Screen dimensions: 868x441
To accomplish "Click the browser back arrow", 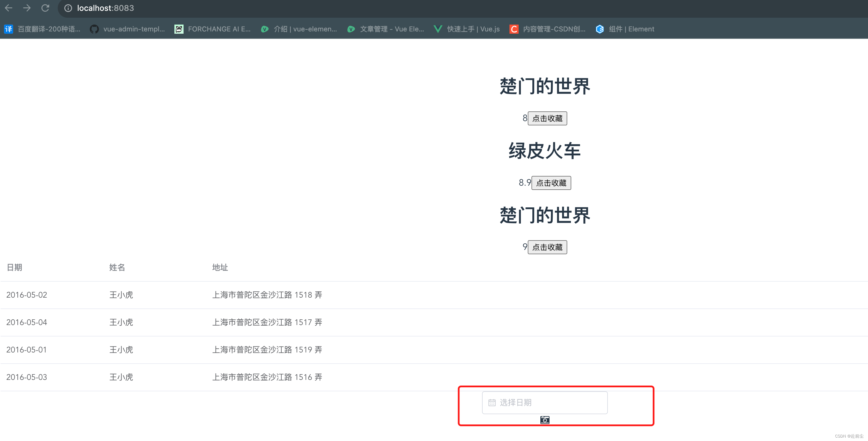I will (x=9, y=8).
